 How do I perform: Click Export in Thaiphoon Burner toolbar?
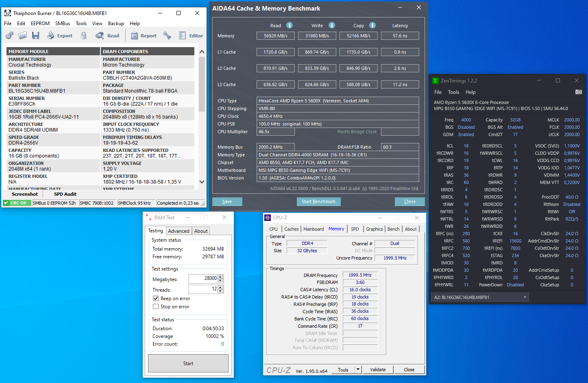point(60,36)
